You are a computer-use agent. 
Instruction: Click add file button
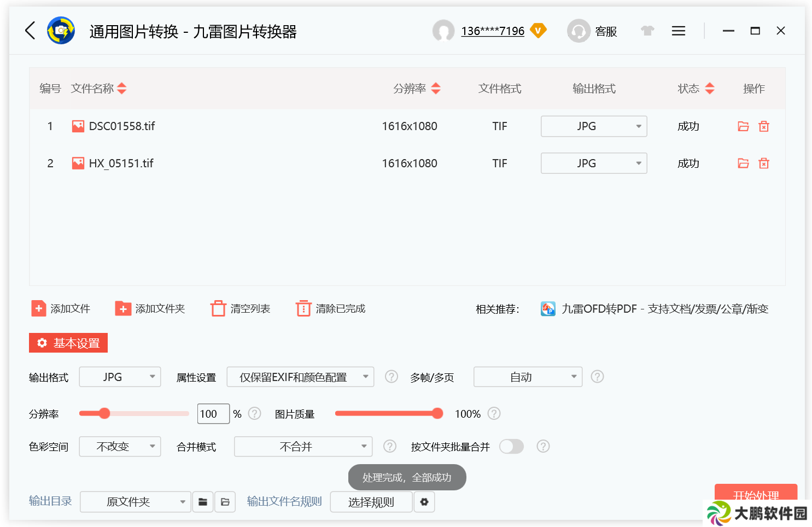[61, 309]
